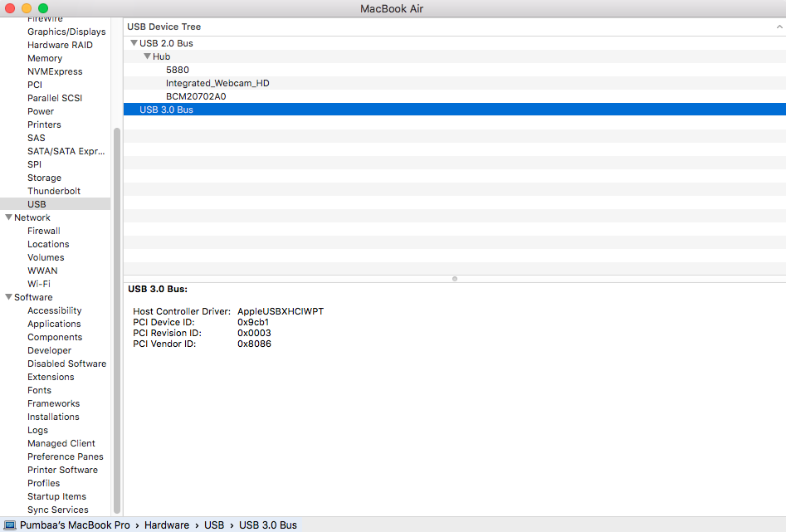Image resolution: width=786 pixels, height=532 pixels.
Task: Open the Extensions software category
Action: pos(51,377)
